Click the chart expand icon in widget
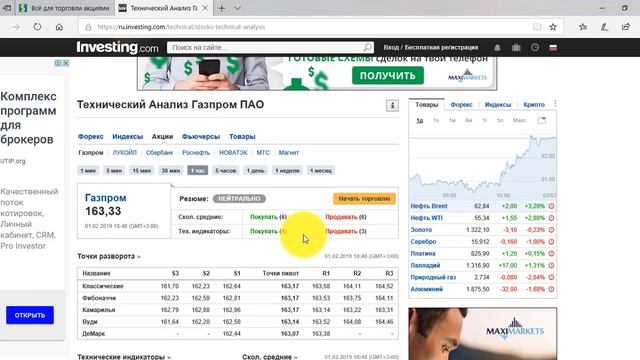The image size is (640, 360). pos(541,120)
